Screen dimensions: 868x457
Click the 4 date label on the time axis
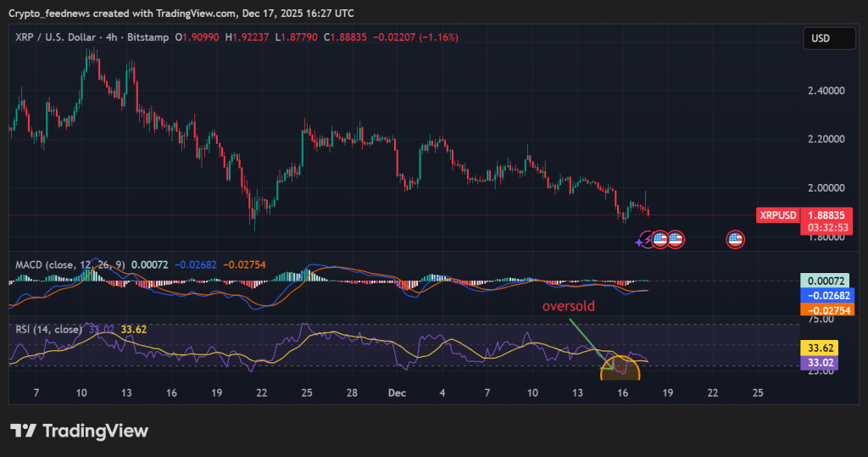click(442, 393)
